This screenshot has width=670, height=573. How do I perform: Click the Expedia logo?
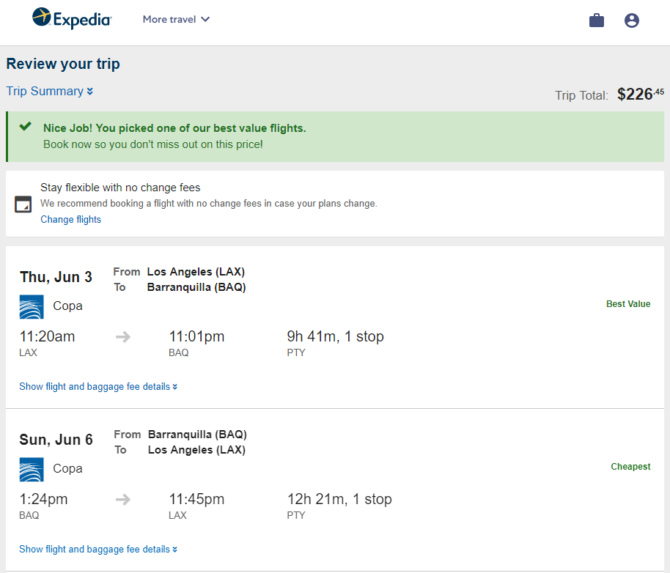tap(72, 18)
